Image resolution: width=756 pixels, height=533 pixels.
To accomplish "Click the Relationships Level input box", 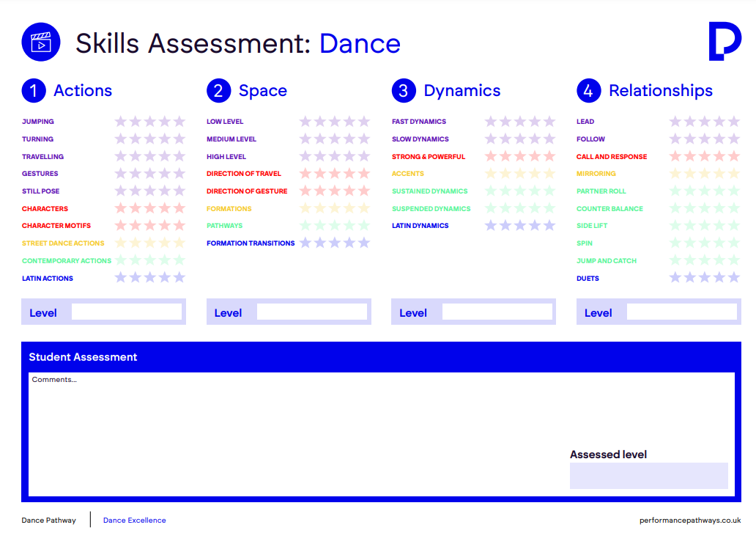I will click(x=682, y=312).
